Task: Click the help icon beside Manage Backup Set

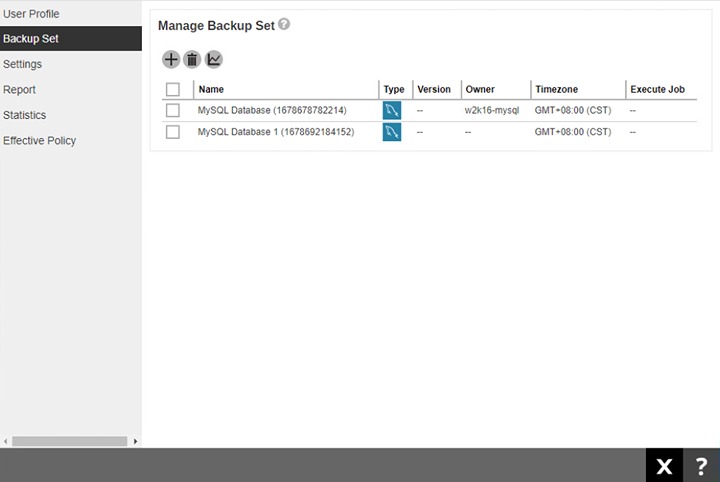Action: coord(284,24)
